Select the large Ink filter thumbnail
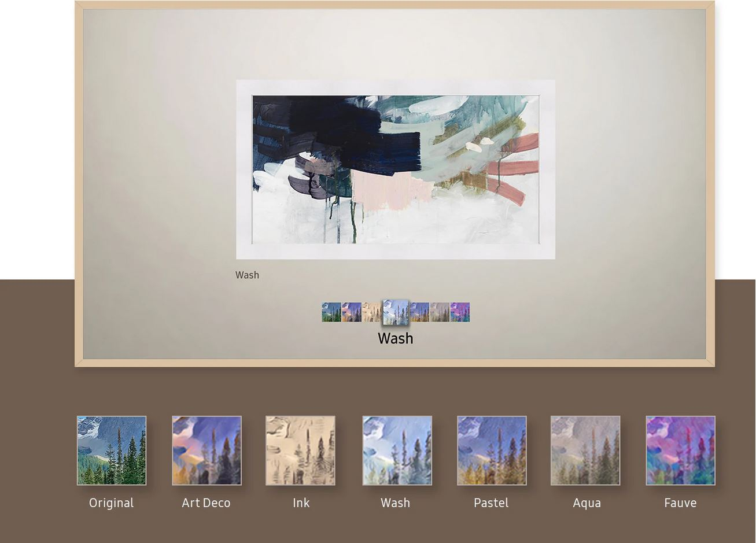This screenshot has width=756, height=543. coord(300,450)
